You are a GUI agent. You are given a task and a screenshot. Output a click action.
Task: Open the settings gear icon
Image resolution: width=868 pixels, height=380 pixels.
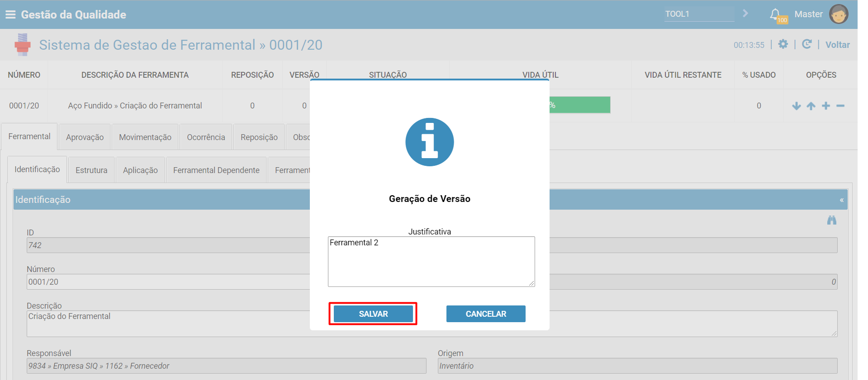[x=783, y=44]
